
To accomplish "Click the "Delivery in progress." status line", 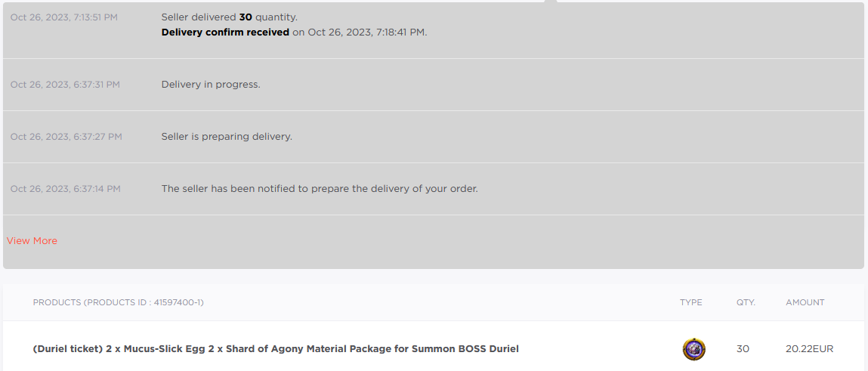I will pyautogui.click(x=211, y=85).
